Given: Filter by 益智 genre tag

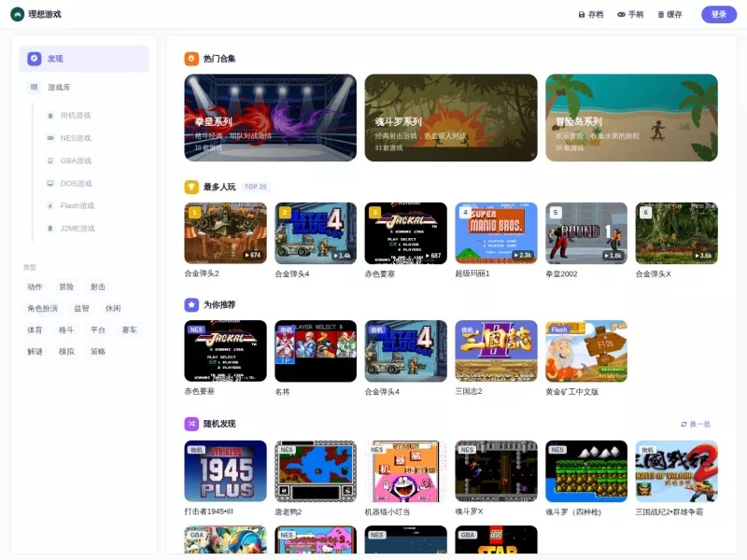Looking at the screenshot, I should (x=81, y=309).
